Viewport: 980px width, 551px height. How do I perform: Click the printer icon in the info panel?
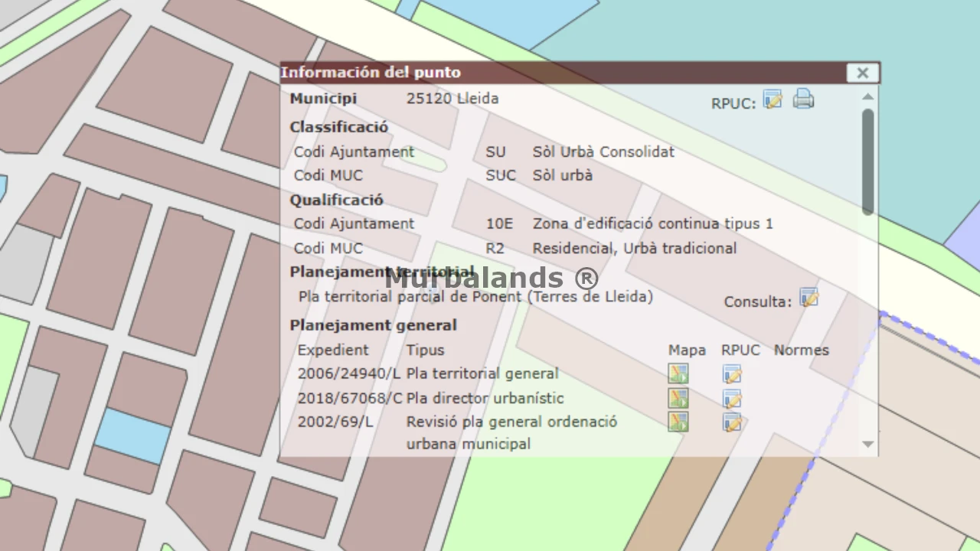(x=803, y=99)
